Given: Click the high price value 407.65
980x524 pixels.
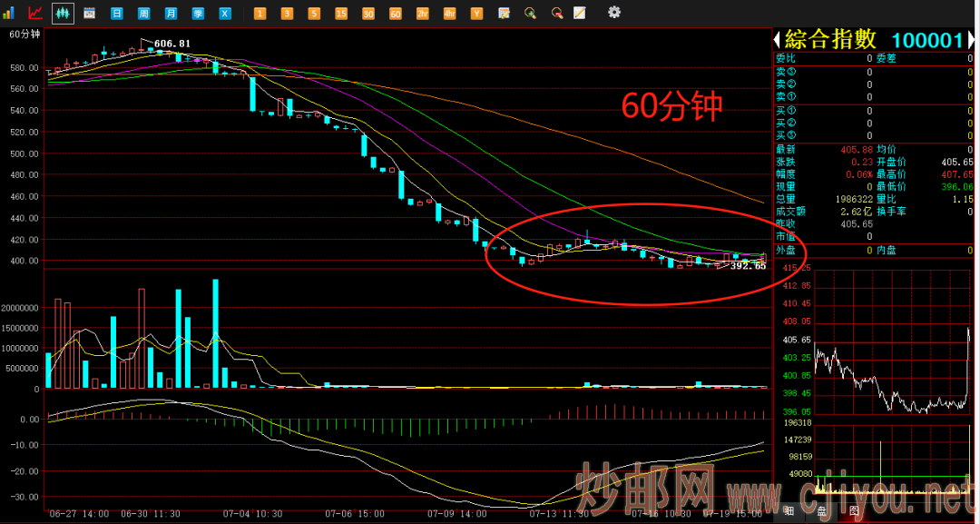Looking at the screenshot, I should [x=957, y=174].
